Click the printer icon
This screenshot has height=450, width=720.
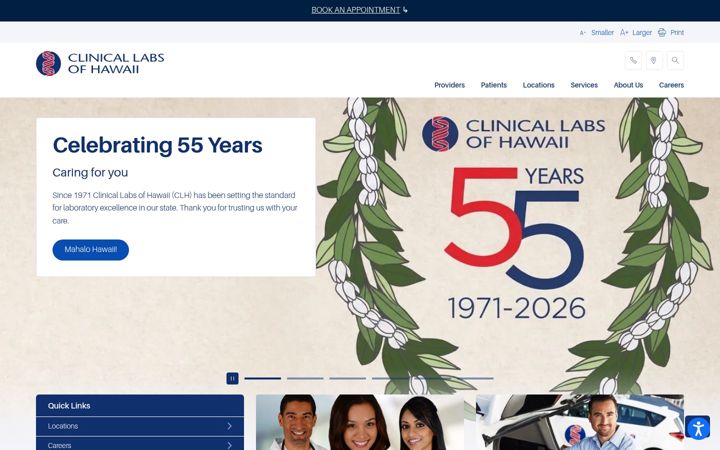tap(662, 32)
